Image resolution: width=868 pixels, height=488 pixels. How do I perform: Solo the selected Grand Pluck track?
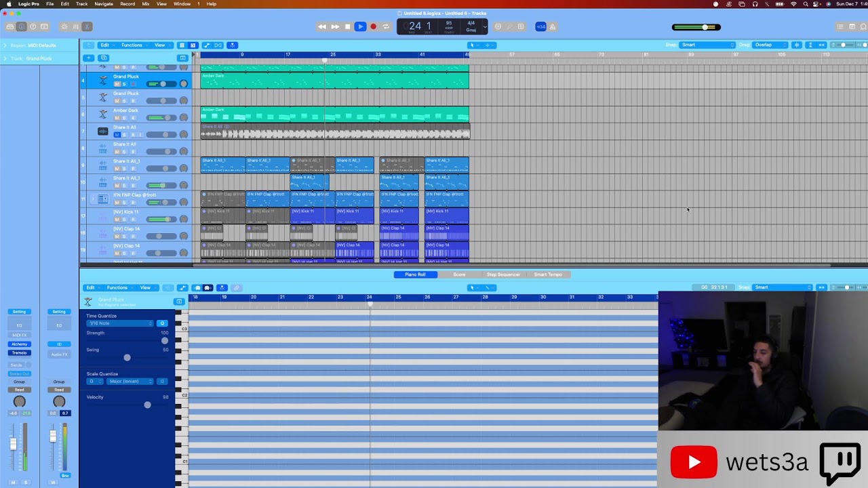click(x=124, y=84)
